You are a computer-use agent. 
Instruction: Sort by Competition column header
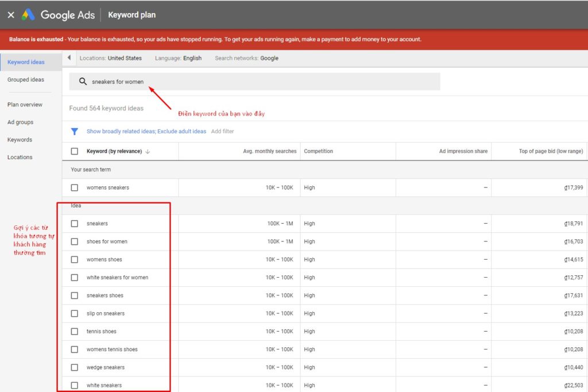click(x=318, y=151)
